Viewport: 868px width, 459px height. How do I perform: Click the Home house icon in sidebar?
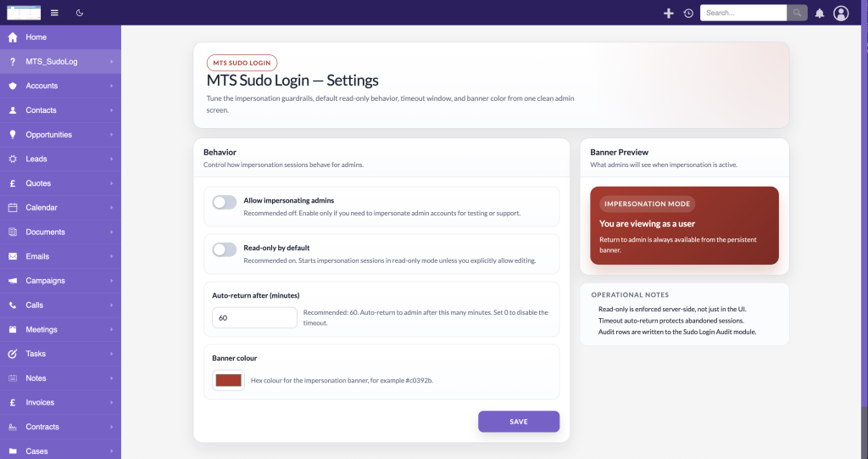click(13, 37)
